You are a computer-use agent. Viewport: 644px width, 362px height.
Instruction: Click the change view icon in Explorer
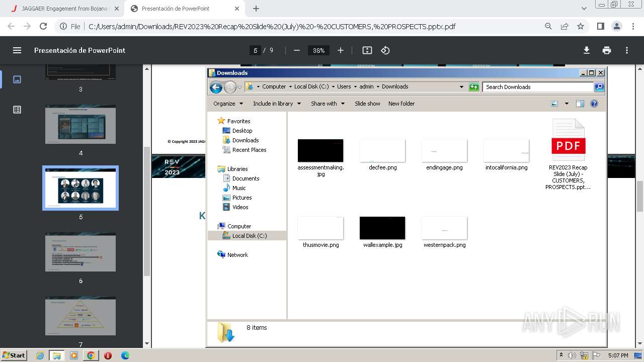pos(554,104)
